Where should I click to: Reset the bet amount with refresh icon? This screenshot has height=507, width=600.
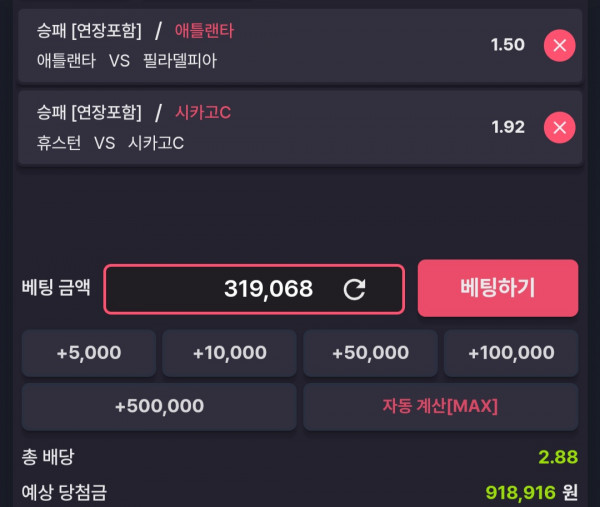(354, 289)
